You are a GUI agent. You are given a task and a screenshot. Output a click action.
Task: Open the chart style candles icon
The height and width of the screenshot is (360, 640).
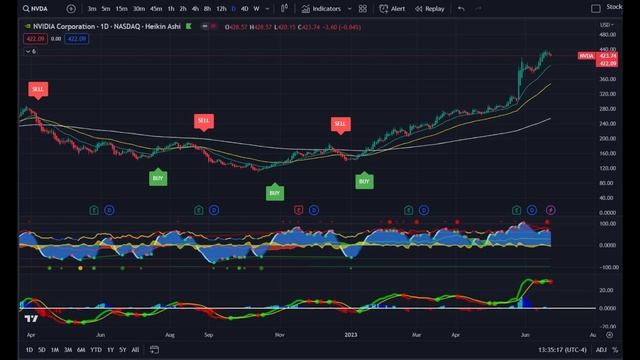(x=284, y=8)
